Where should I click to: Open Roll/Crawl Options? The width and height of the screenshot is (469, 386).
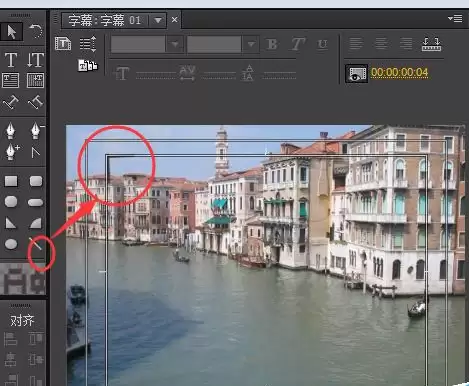(x=88, y=44)
